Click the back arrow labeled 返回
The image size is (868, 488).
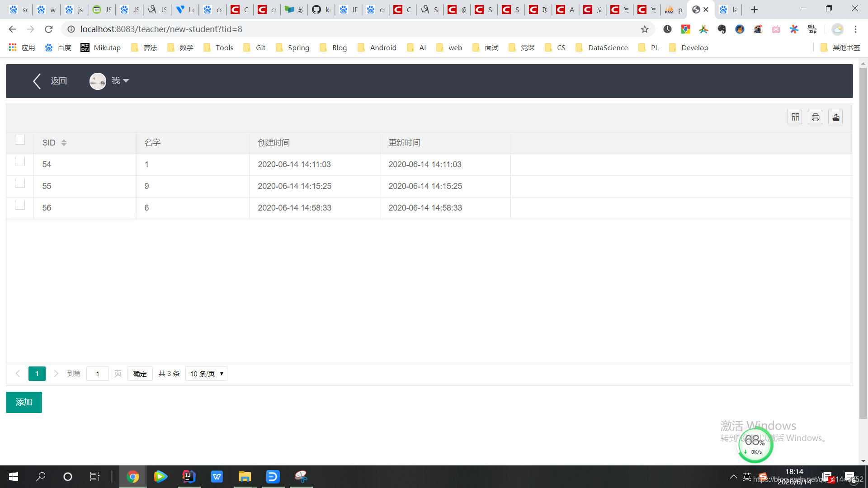tap(50, 81)
